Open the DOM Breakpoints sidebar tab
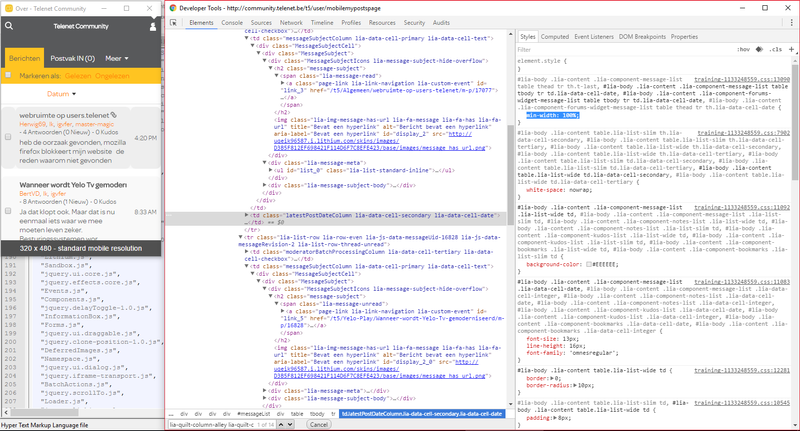800x431 pixels. [x=642, y=37]
